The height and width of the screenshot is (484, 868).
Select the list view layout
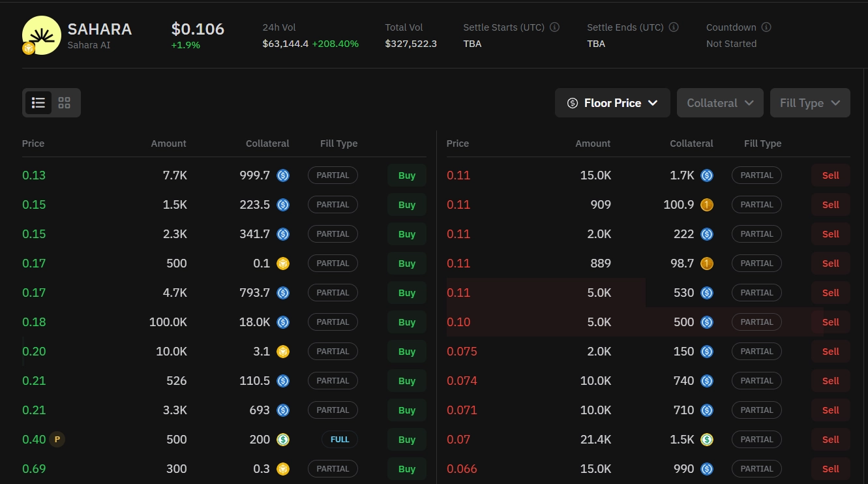tap(38, 102)
